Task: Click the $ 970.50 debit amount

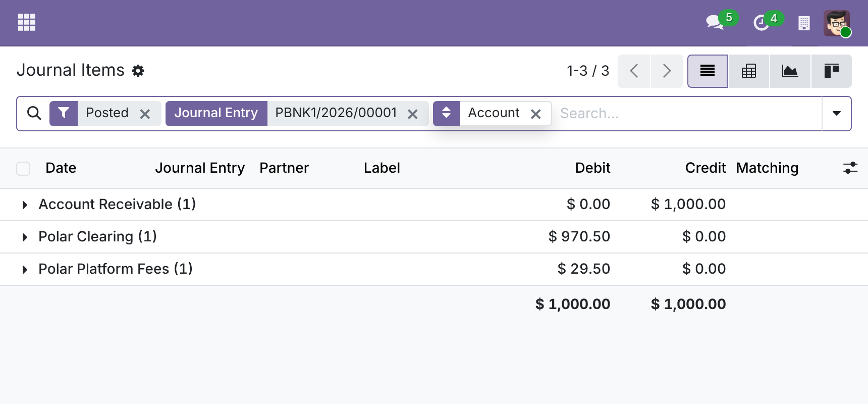Action: point(579,236)
